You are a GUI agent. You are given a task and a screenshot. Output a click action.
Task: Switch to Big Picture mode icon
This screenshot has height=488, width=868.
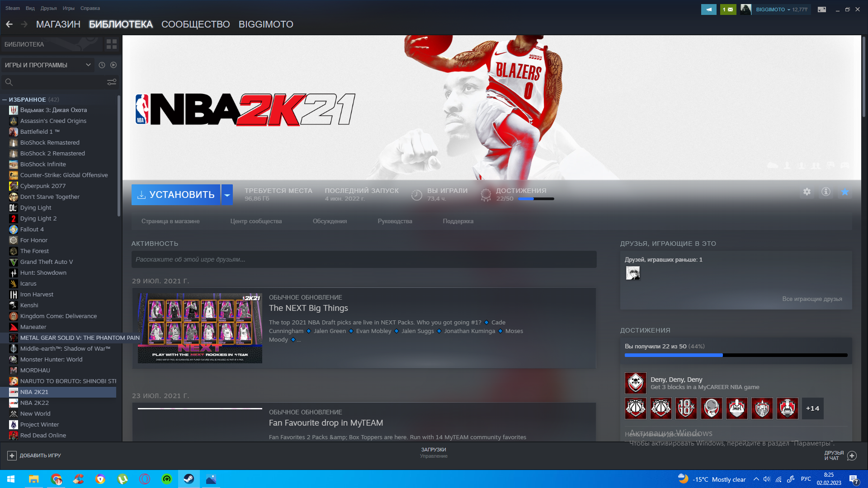pos(822,9)
